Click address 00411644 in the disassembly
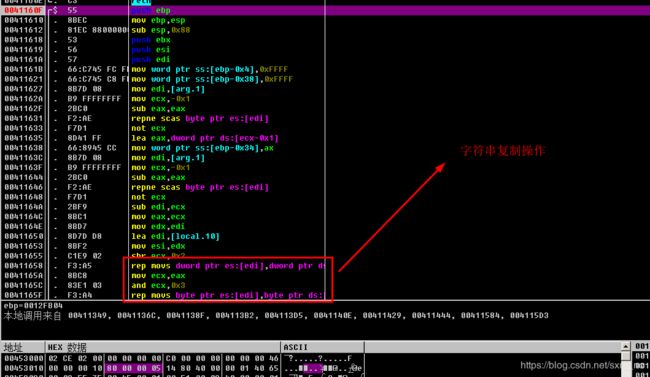 [24, 178]
